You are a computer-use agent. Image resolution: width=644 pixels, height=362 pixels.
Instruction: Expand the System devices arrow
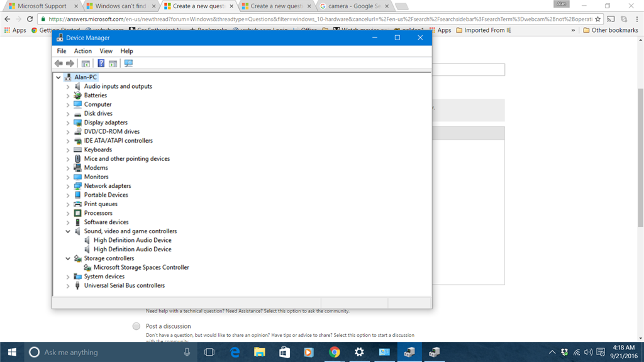(x=68, y=277)
